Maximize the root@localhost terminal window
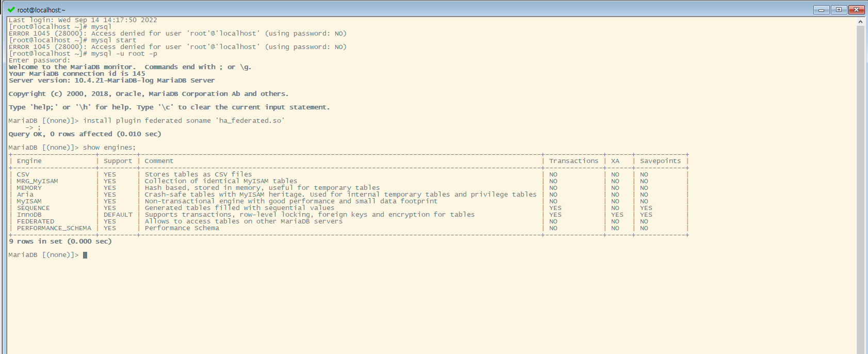 (x=839, y=10)
